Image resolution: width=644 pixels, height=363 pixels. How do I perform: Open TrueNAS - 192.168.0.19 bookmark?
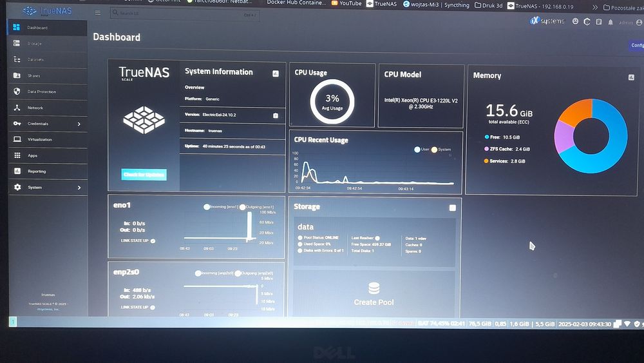click(540, 6)
